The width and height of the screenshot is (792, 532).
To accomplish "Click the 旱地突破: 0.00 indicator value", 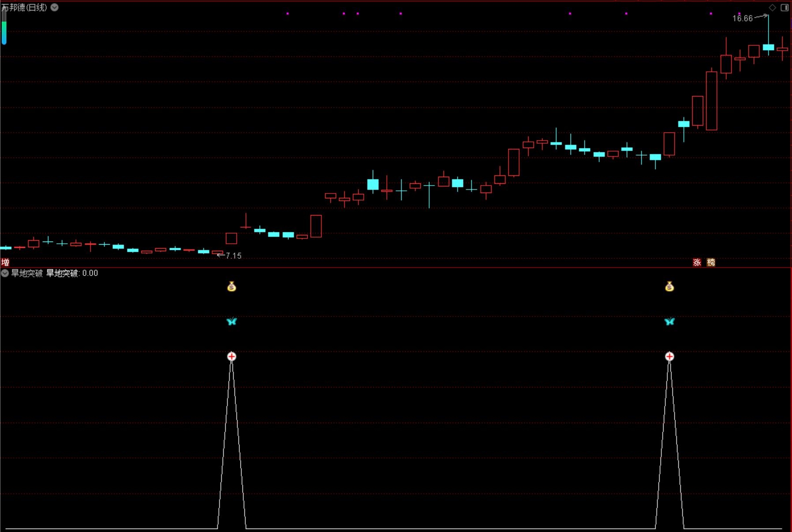I will 72,273.
